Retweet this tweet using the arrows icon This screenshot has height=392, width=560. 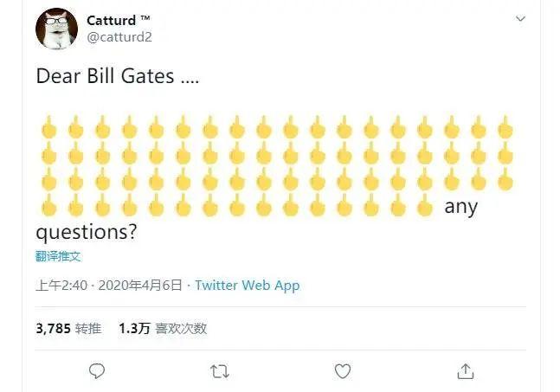coord(220,370)
